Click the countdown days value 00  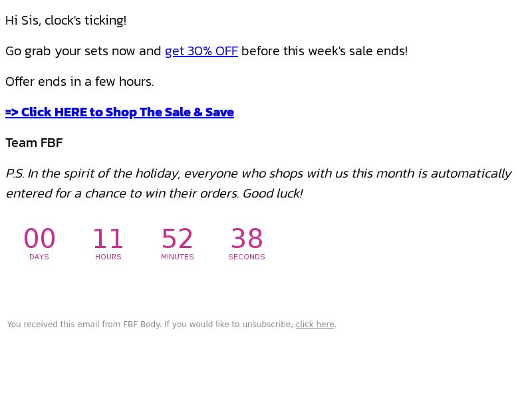(x=39, y=239)
